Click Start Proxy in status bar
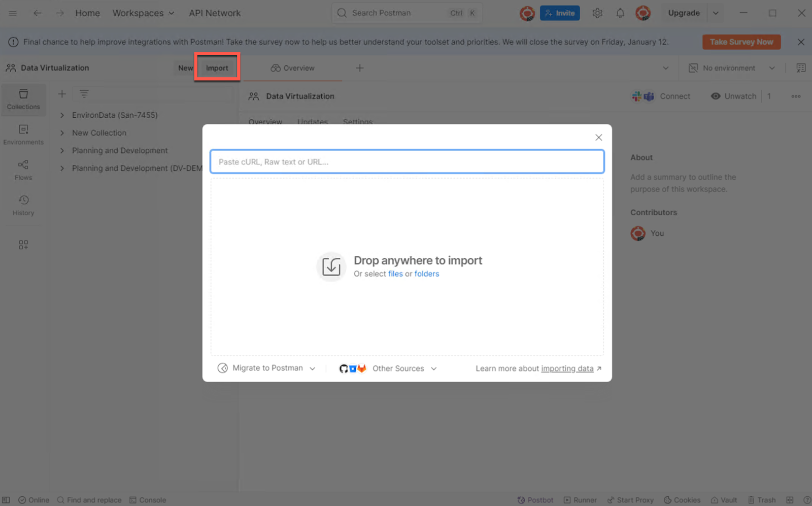This screenshot has height=506, width=812. pyautogui.click(x=630, y=500)
